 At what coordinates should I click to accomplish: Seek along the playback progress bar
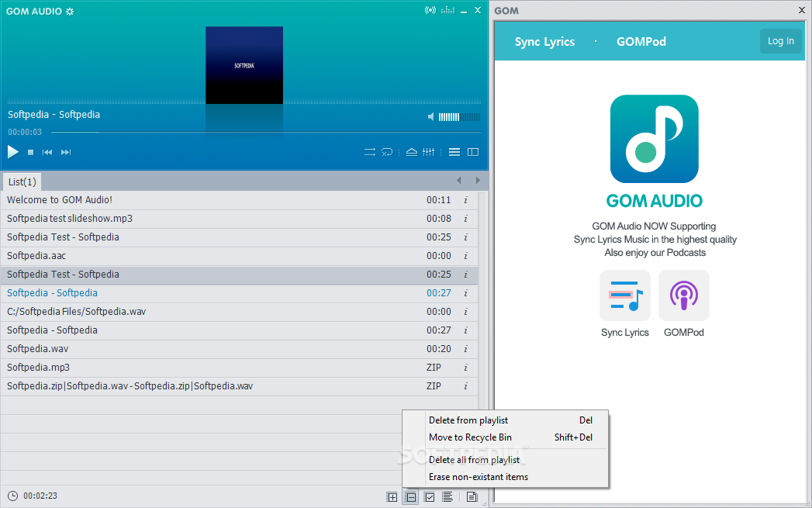point(266,132)
